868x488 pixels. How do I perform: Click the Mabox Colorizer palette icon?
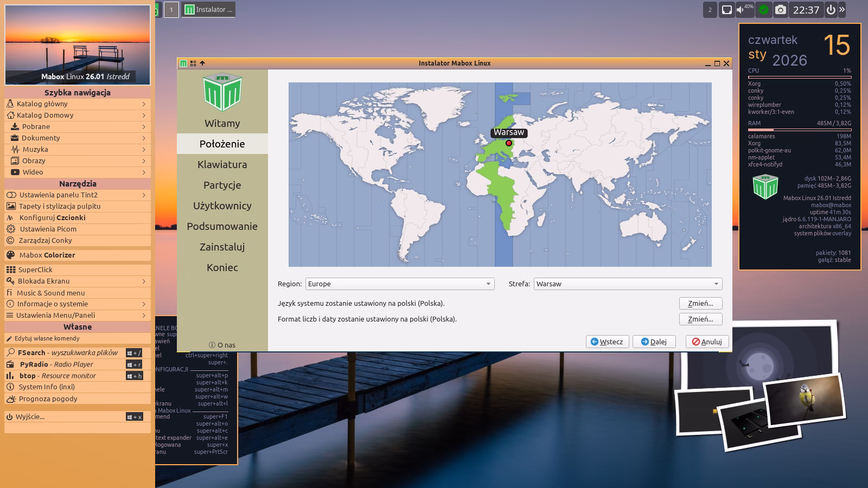click(x=10, y=255)
